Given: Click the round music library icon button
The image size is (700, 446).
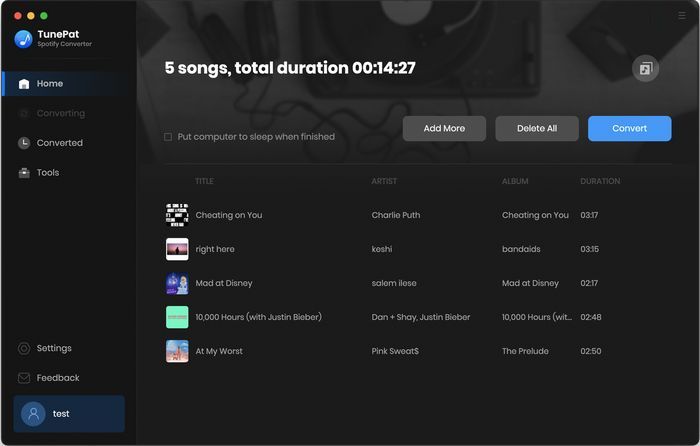Looking at the screenshot, I should coord(645,68).
